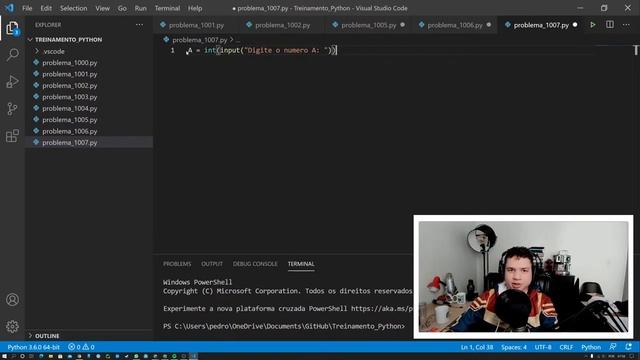Change indentation via Spaces: 4
Image resolution: width=640 pixels, height=360 pixels.
coord(513,347)
